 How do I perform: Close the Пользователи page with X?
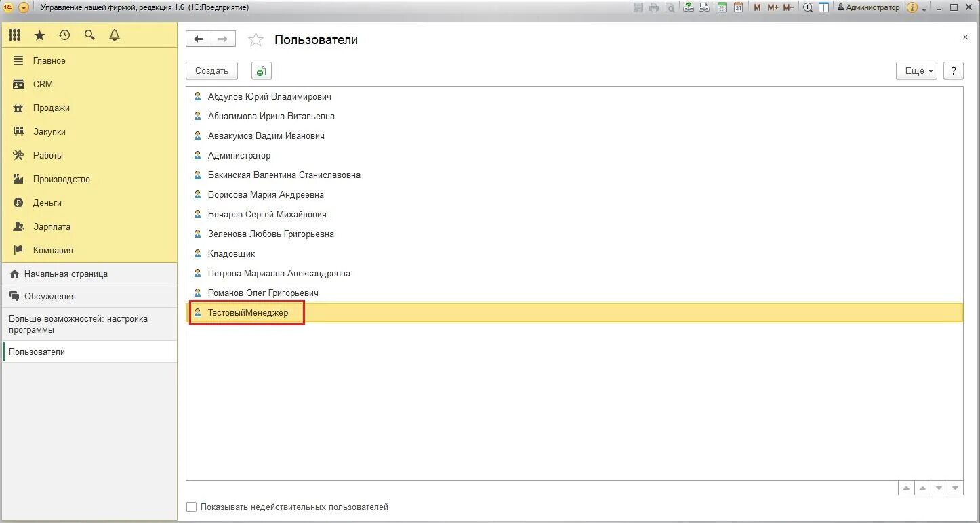tap(965, 37)
